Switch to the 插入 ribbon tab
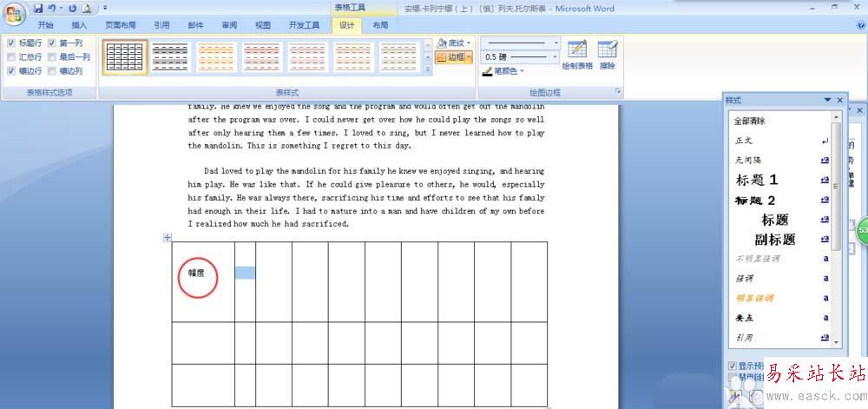 pyautogui.click(x=79, y=25)
